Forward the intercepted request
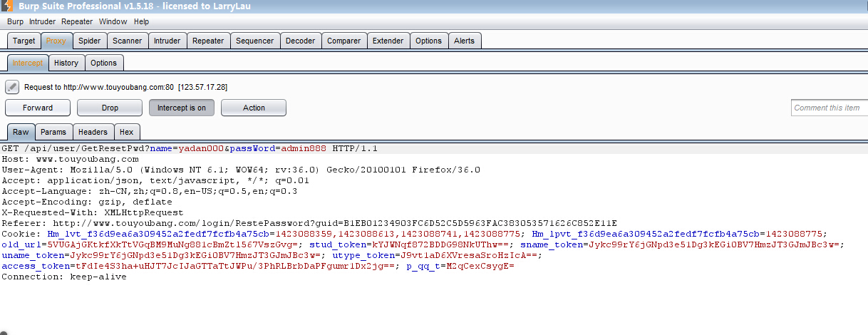The image size is (868, 335). [x=38, y=108]
